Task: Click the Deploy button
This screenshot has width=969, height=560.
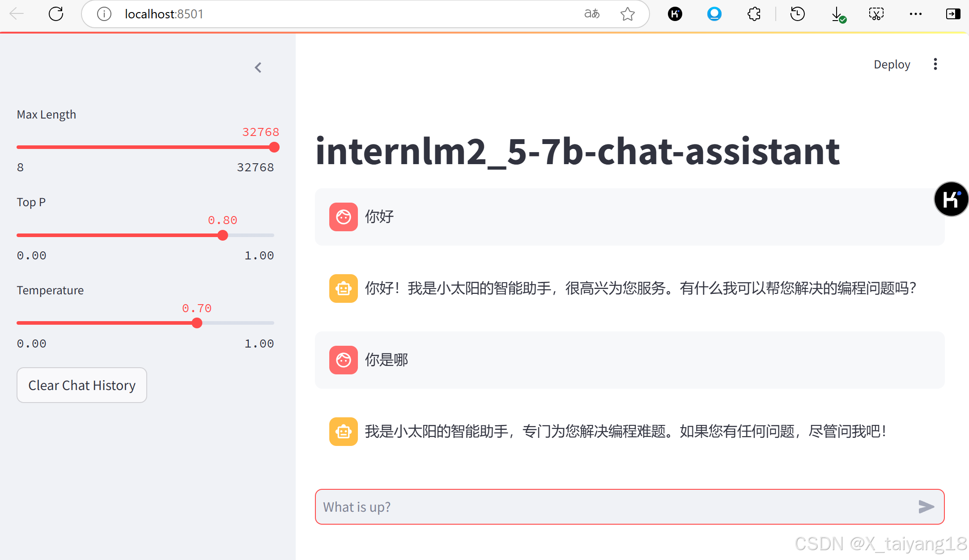Action: click(x=892, y=64)
